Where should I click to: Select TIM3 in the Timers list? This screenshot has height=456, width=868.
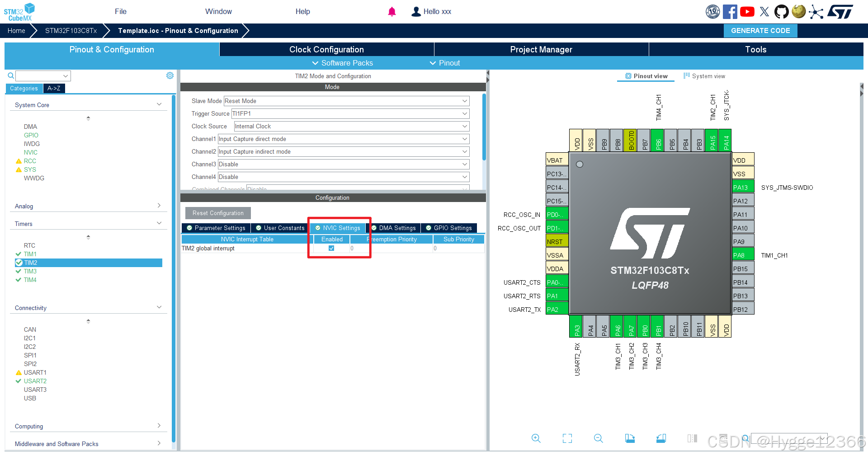pyautogui.click(x=30, y=271)
